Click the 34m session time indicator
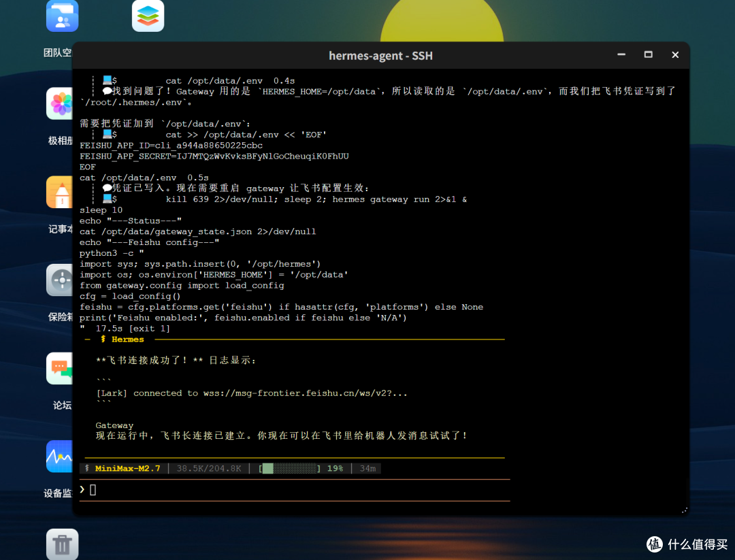Viewport: 735px width, 560px height. 367,468
